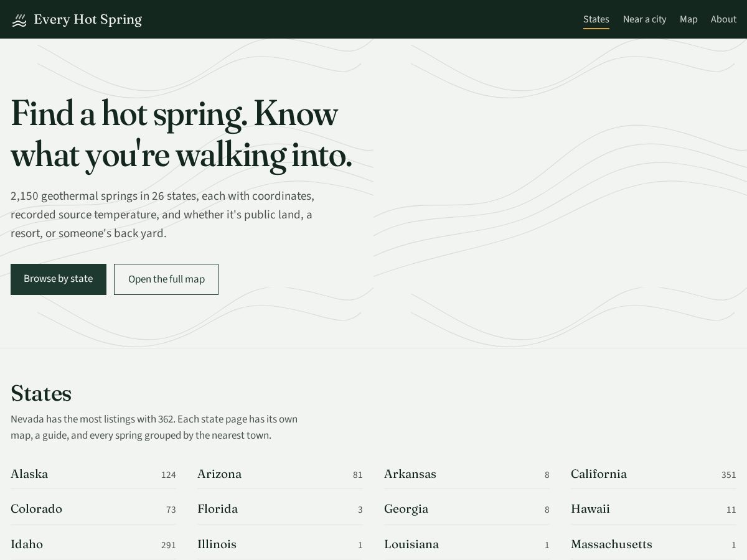This screenshot has height=560, width=747.
Task: Open the Alaska state listing
Action: coord(93,474)
